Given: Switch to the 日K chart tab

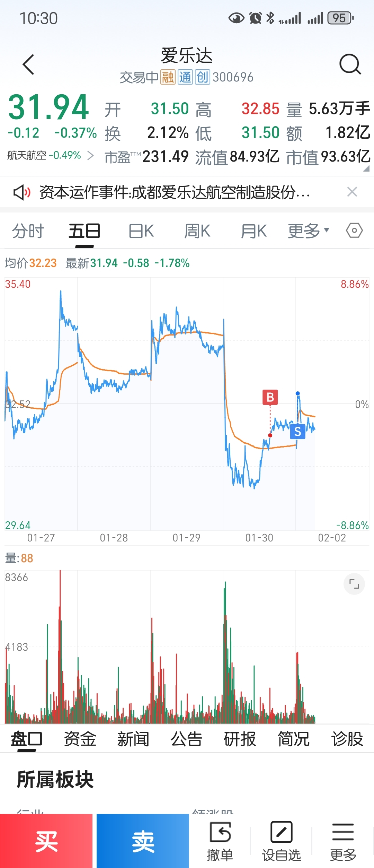Looking at the screenshot, I should tap(141, 231).
